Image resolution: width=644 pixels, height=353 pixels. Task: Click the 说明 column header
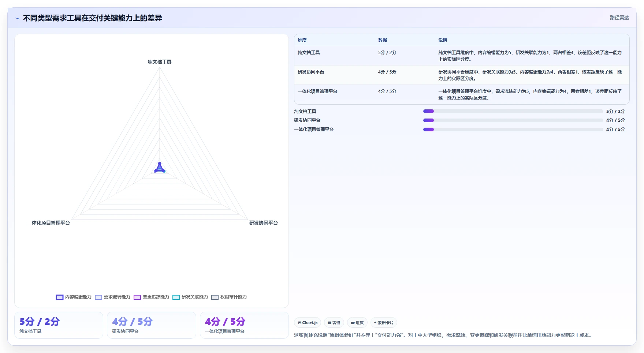pos(443,40)
